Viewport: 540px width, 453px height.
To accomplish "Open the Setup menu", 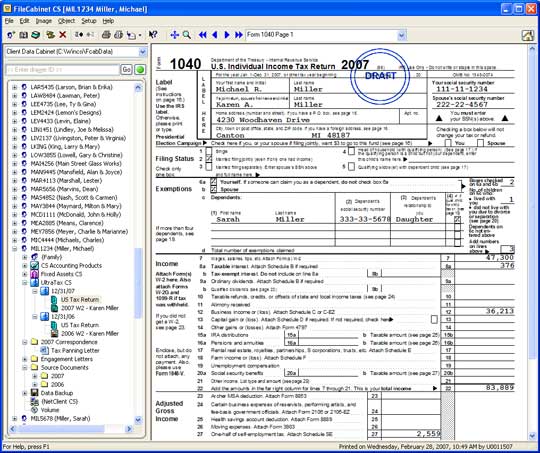I will (x=89, y=21).
